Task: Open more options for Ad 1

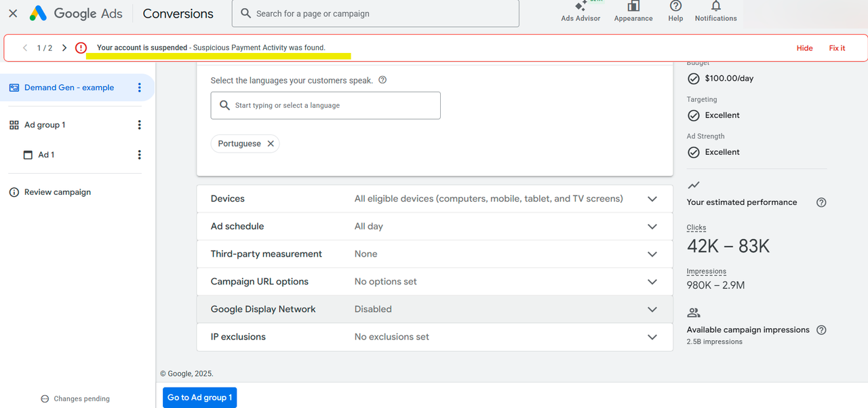Action: point(140,155)
